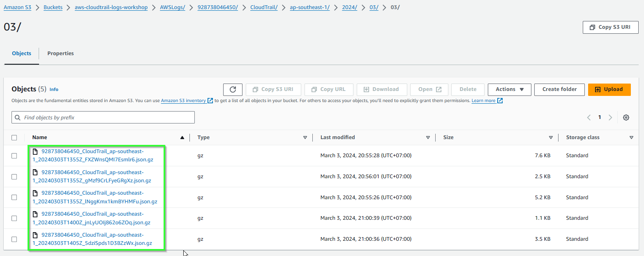Open the log file ending jnLyUOlj862o6ZOq.json.gz
The image size is (644, 256).
coord(91,218)
